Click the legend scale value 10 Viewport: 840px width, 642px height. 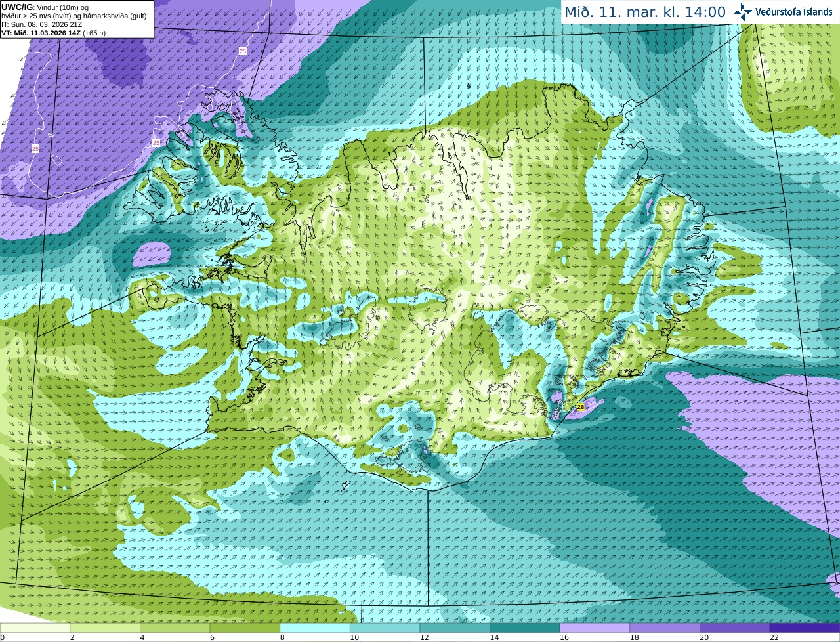point(354,637)
